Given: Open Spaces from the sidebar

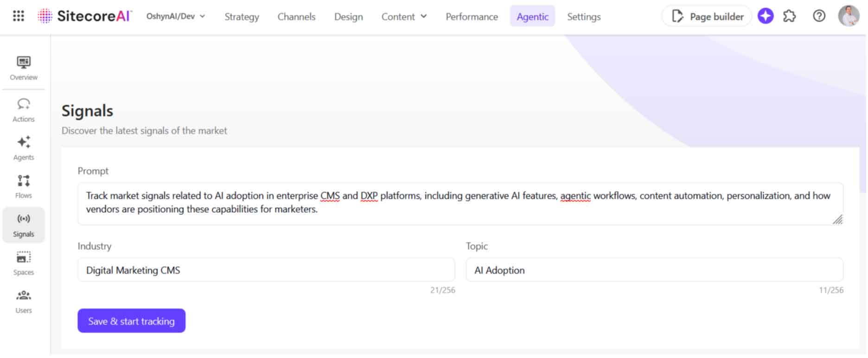Looking at the screenshot, I should point(24,263).
